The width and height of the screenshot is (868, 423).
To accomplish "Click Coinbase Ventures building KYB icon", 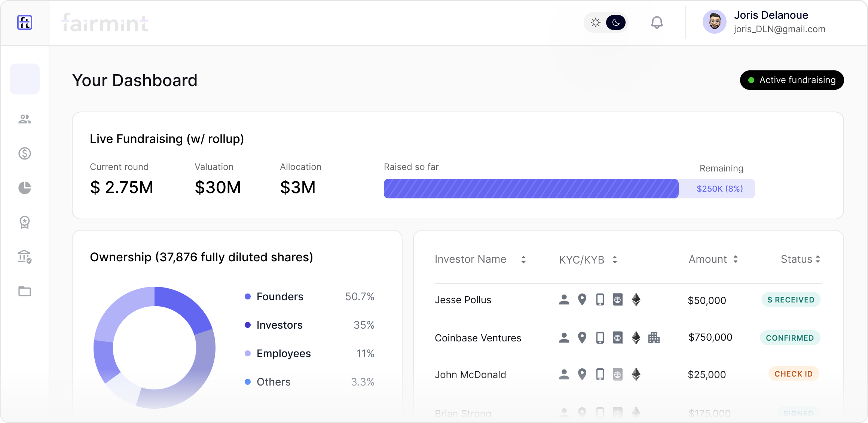I will click(x=654, y=338).
